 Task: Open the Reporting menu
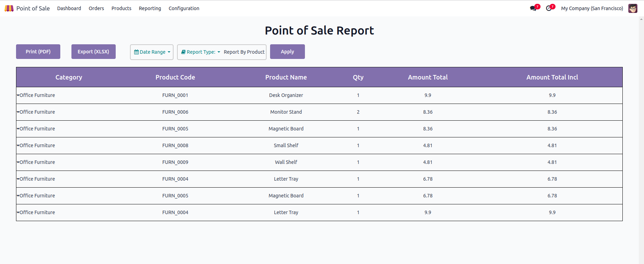150,8
